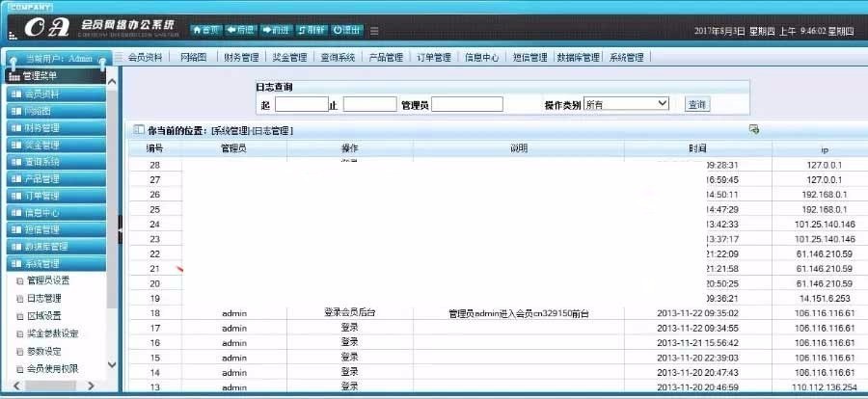Click the 管理菜单 sidebar header
This screenshot has height=399, width=868.
(56, 76)
